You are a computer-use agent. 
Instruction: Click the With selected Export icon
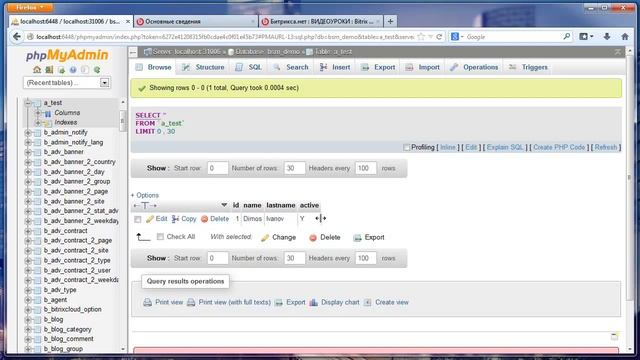click(357, 238)
